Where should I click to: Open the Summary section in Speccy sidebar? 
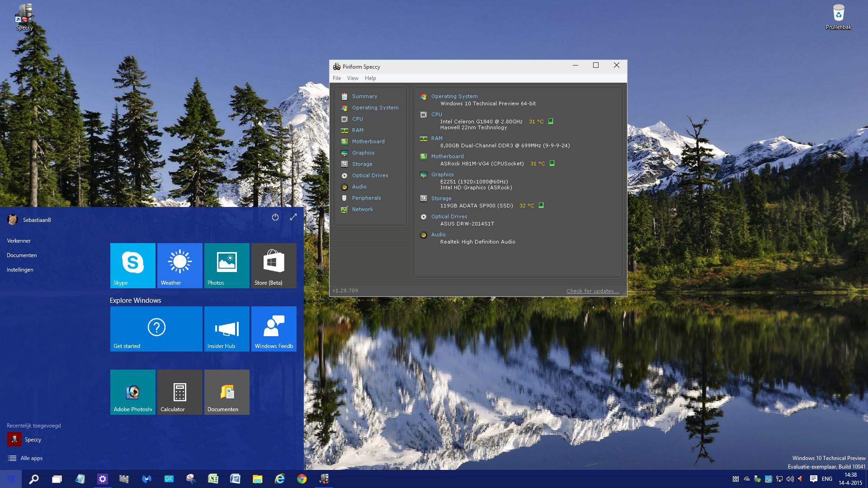[x=364, y=96]
